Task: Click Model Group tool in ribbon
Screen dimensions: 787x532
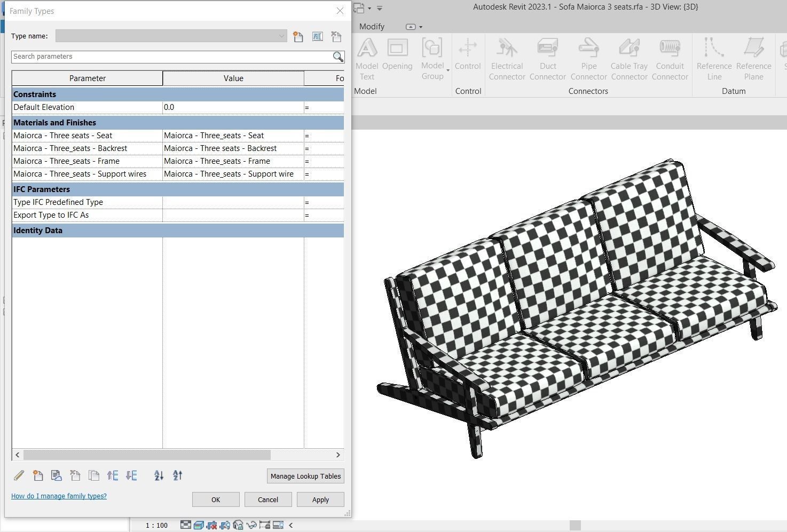Action: (x=432, y=59)
